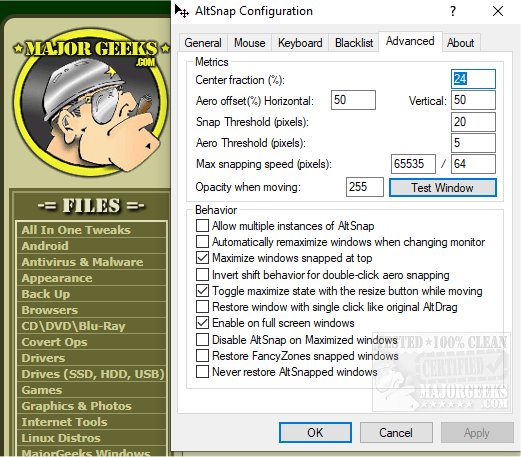Select the Advanced tab
Viewport: 521px width, 457px height.
[410, 41]
